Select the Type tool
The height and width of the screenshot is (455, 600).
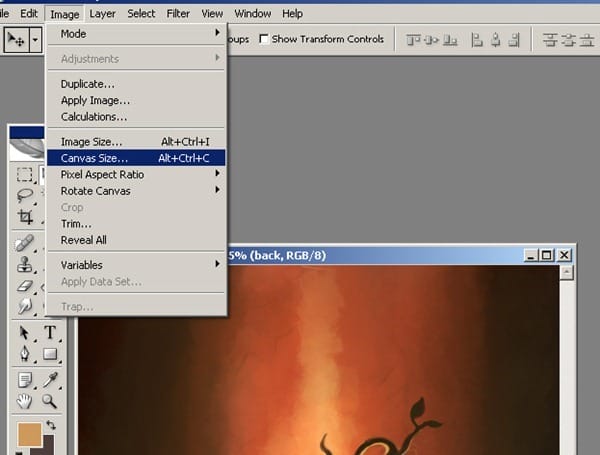[50, 332]
